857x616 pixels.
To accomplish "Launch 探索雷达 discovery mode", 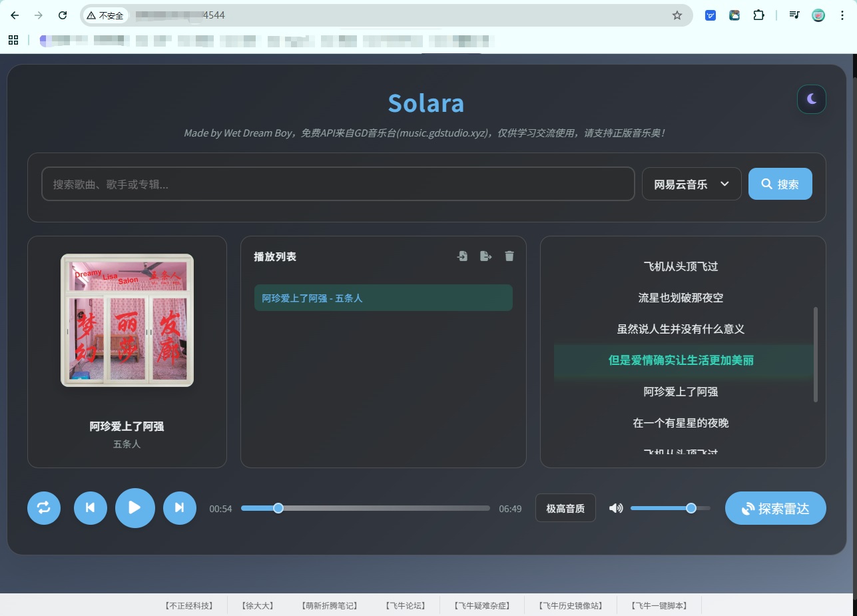I will [775, 507].
